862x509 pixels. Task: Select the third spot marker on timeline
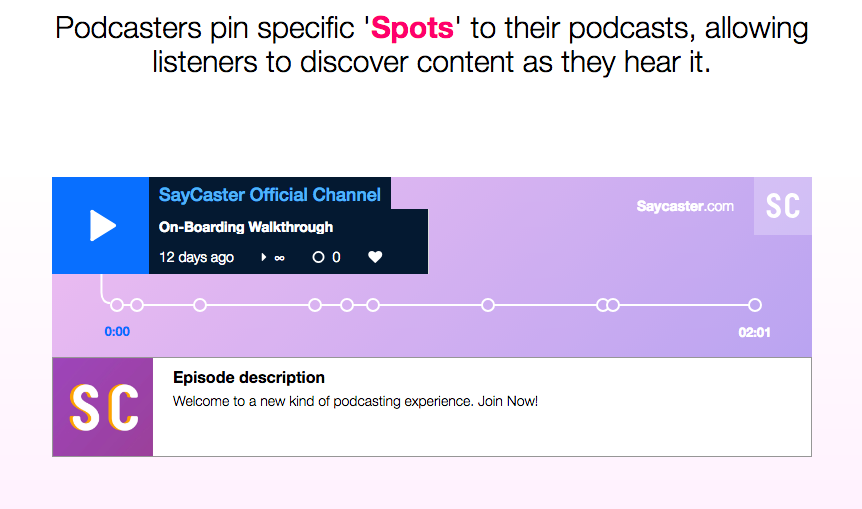[200, 305]
